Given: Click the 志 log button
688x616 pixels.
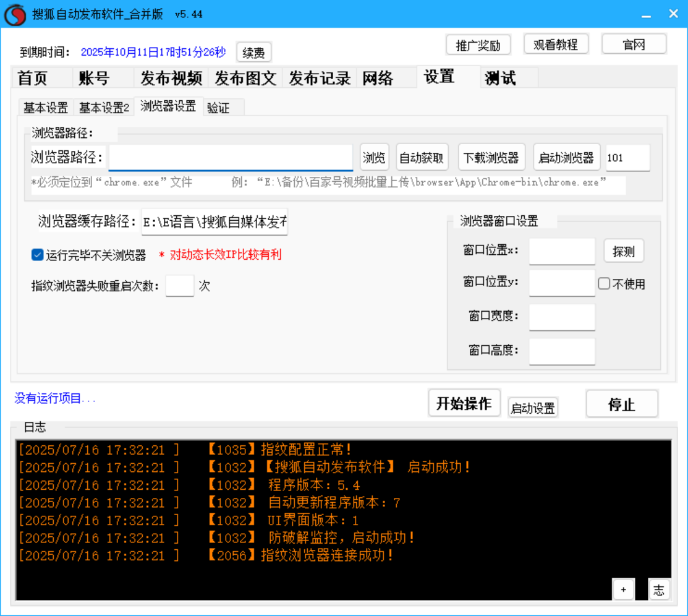Looking at the screenshot, I should click(659, 589).
